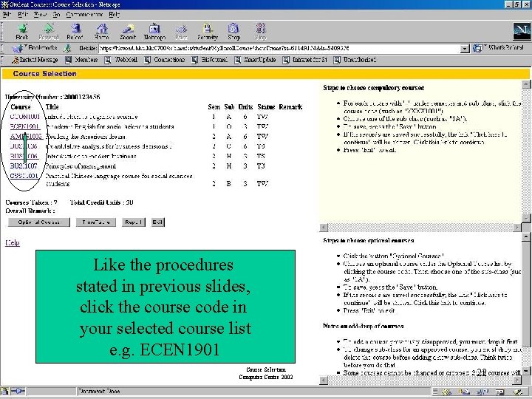Open course link BUS1007
This screenshot has width=532, height=399.
[x=24, y=166]
